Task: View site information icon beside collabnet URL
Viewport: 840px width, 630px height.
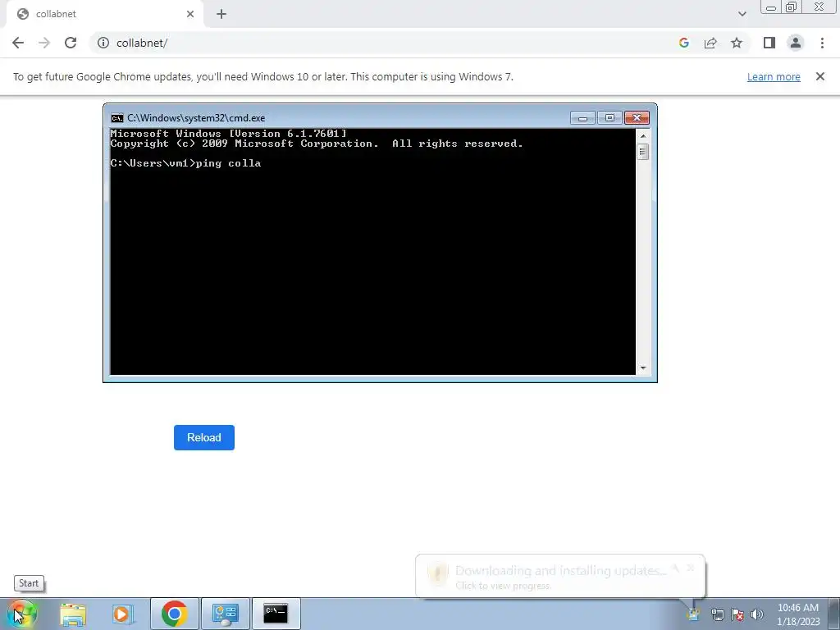Action: (x=103, y=43)
